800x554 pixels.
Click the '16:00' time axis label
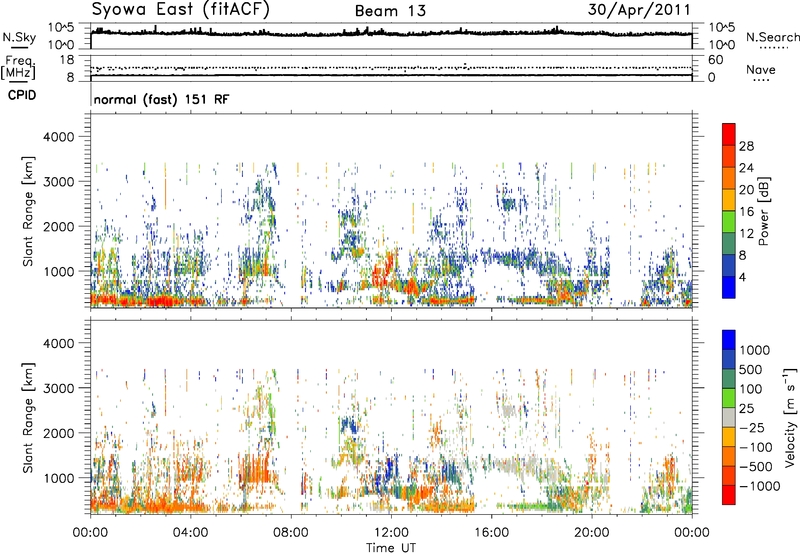pyautogui.click(x=491, y=533)
